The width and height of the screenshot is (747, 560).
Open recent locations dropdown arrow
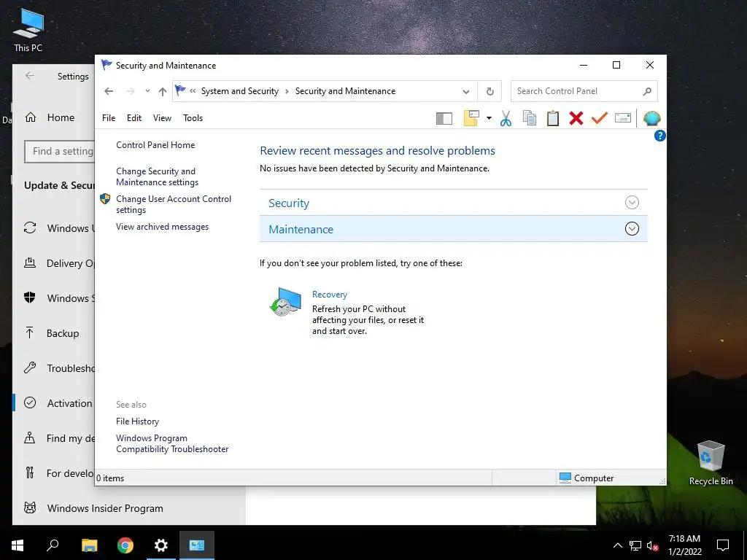(x=147, y=91)
